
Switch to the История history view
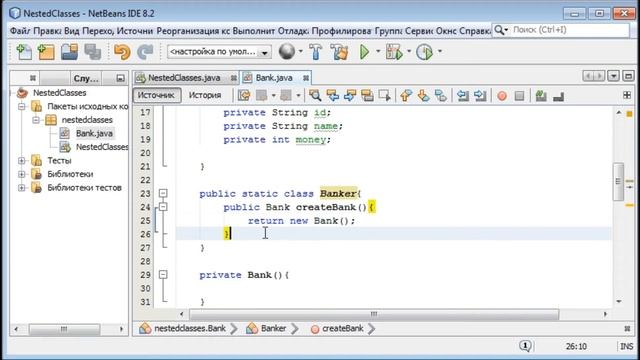pyautogui.click(x=205, y=95)
